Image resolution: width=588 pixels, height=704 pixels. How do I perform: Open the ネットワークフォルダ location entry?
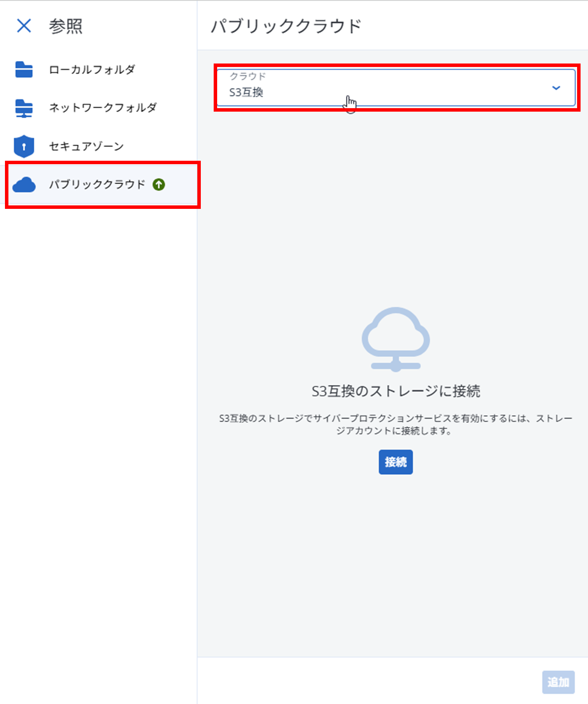pyautogui.click(x=103, y=108)
